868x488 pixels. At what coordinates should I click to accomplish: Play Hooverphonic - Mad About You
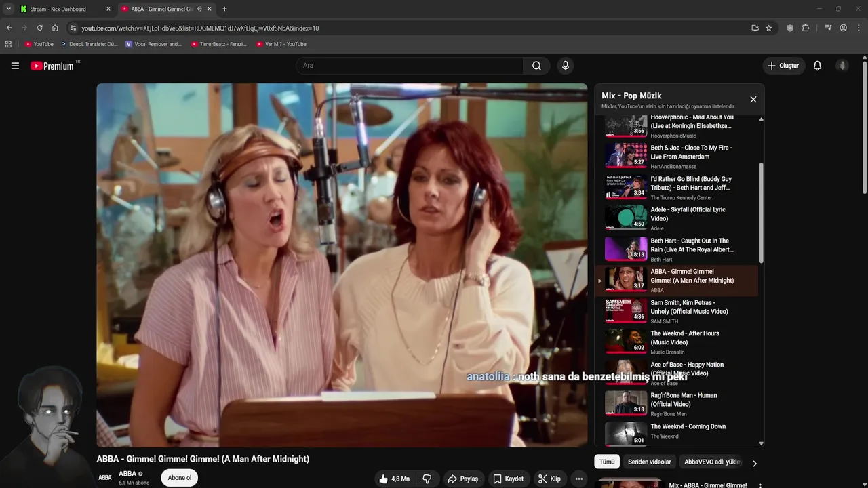click(676, 126)
